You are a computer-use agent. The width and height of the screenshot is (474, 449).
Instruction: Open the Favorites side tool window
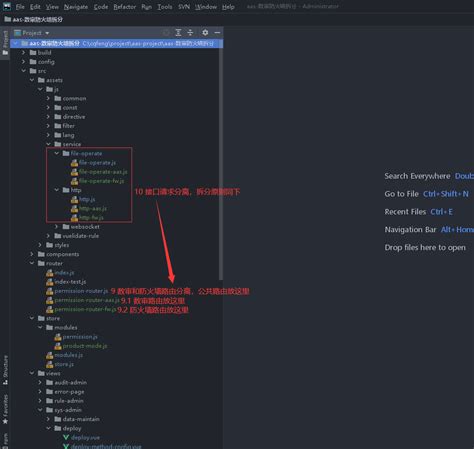coord(5,409)
